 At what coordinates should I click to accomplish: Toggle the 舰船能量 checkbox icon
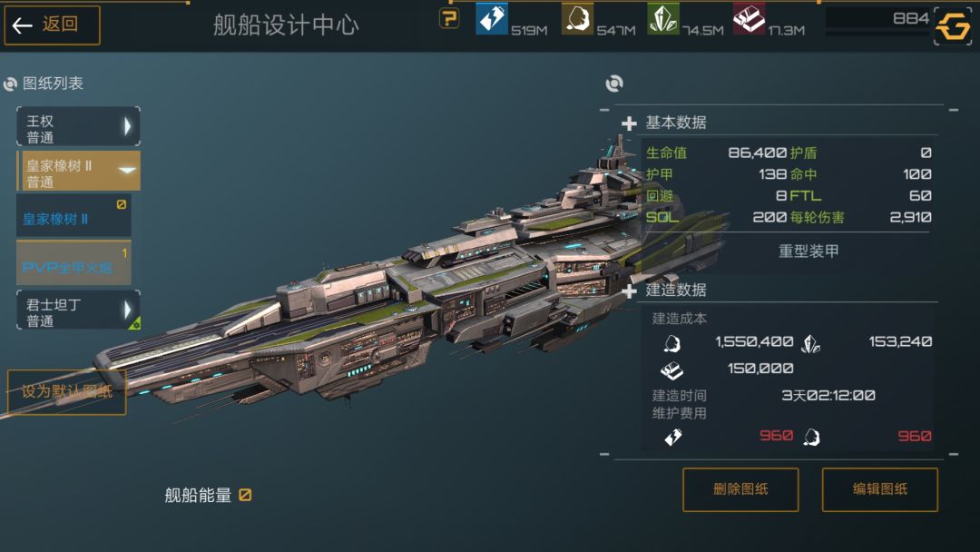[245, 495]
